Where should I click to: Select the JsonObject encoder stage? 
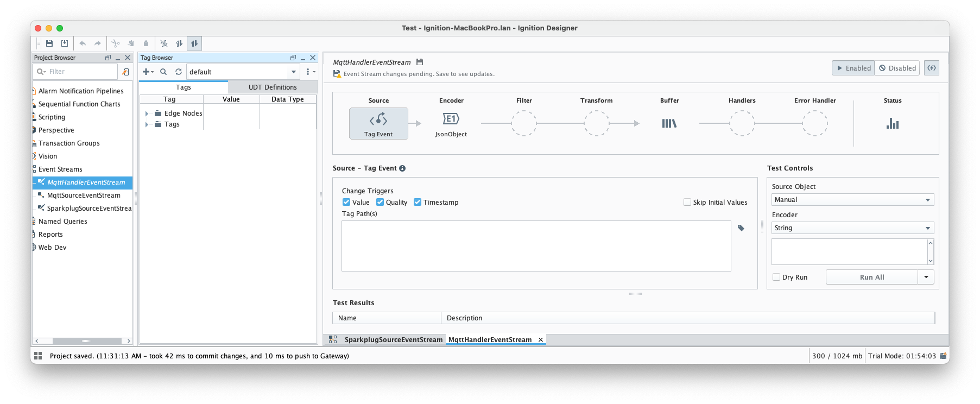coord(451,124)
